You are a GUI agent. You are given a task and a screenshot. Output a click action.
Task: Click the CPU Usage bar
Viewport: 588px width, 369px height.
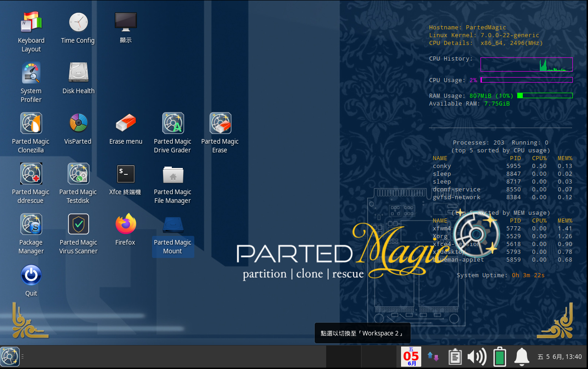[526, 80]
